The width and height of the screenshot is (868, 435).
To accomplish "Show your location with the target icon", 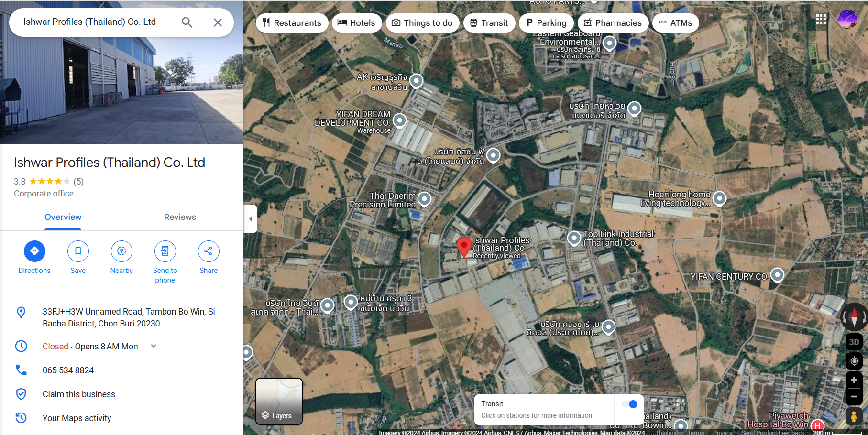I will tap(854, 361).
